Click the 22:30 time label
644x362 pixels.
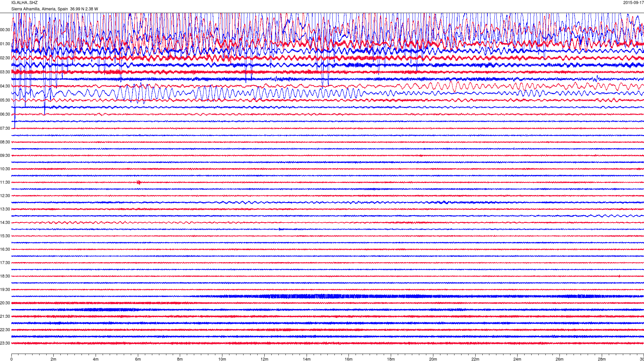5,330
